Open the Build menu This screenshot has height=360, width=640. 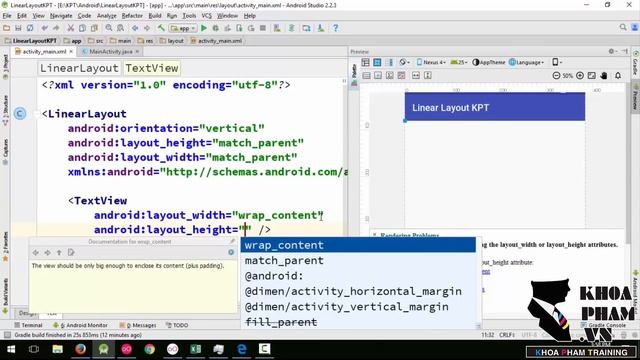click(x=155, y=16)
